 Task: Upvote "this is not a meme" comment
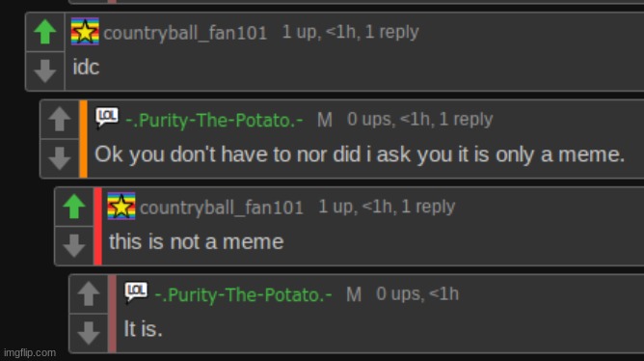(x=74, y=207)
